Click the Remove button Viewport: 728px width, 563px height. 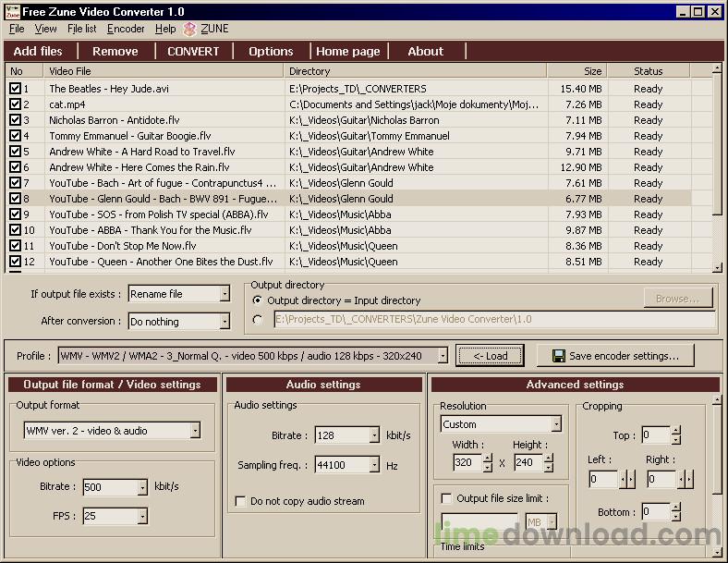point(115,51)
